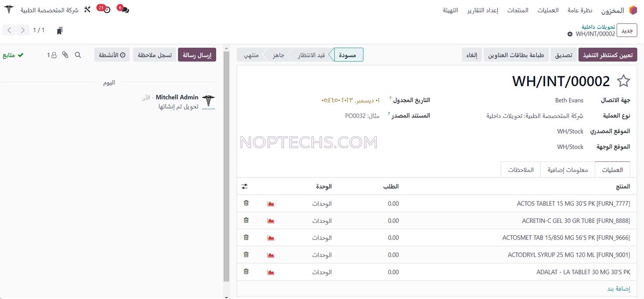
Task: Click the إضافة بند add line link
Action: coord(618,289)
